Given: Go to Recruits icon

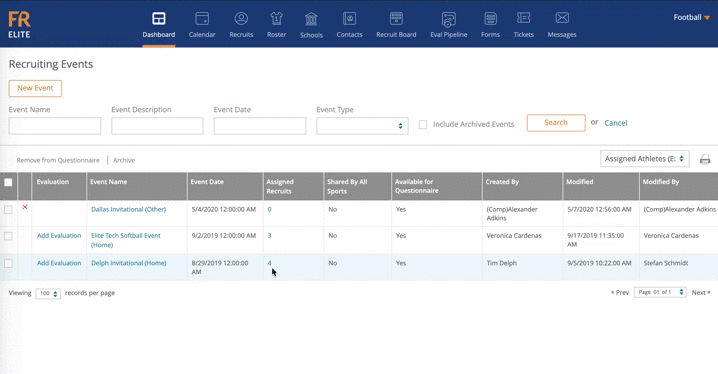Looking at the screenshot, I should pyautogui.click(x=241, y=19).
